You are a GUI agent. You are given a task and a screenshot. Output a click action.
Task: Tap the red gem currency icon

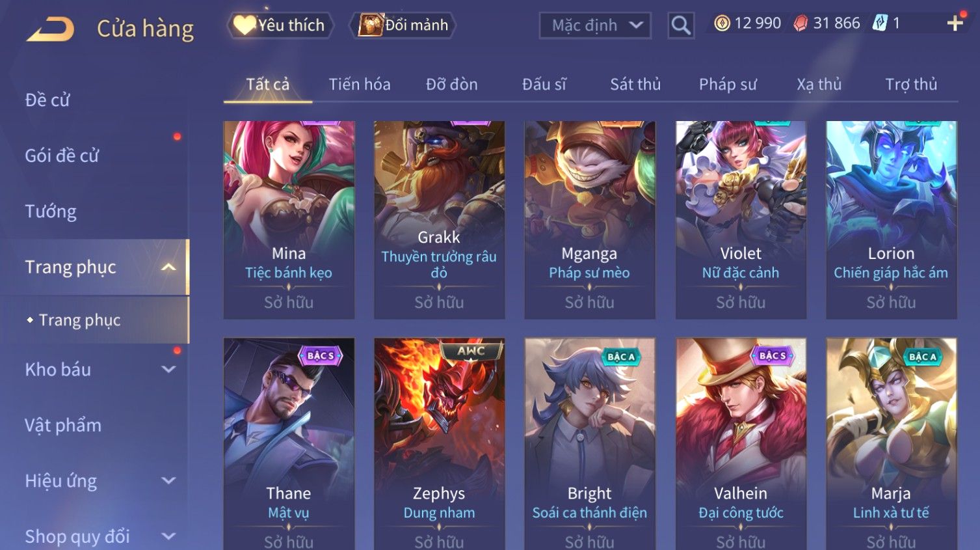(801, 23)
